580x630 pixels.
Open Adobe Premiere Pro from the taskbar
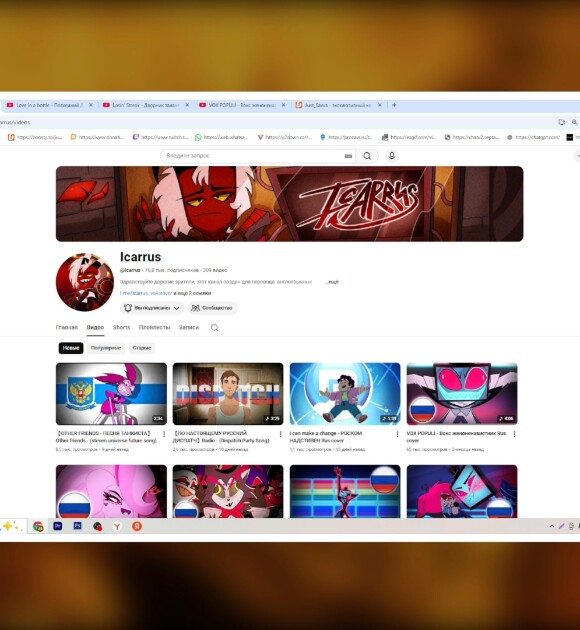pyautogui.click(x=57, y=526)
